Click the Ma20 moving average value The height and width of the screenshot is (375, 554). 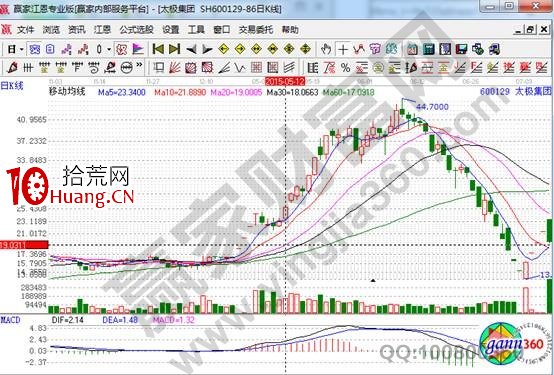click(x=236, y=93)
